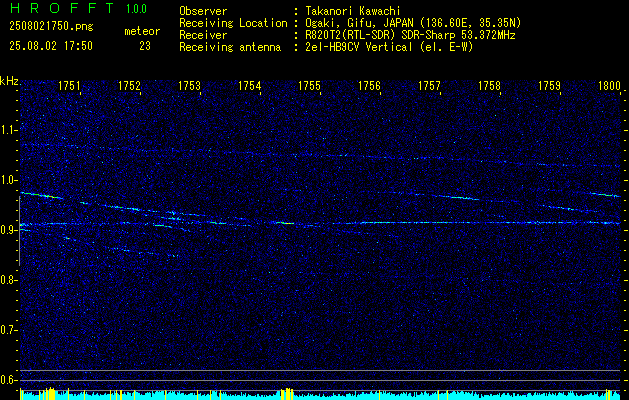Viewport: 629px width, 400px height.
Task: Click frequency axis label 1.1
Action: tap(9, 130)
